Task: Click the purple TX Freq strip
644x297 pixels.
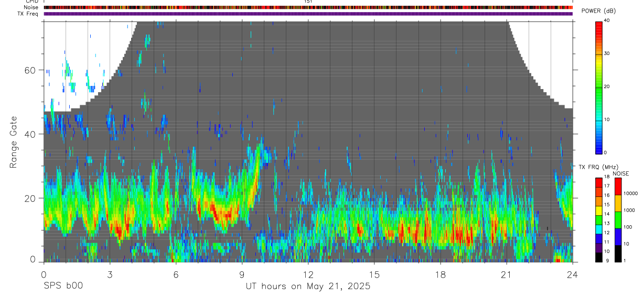Action: click(308, 14)
